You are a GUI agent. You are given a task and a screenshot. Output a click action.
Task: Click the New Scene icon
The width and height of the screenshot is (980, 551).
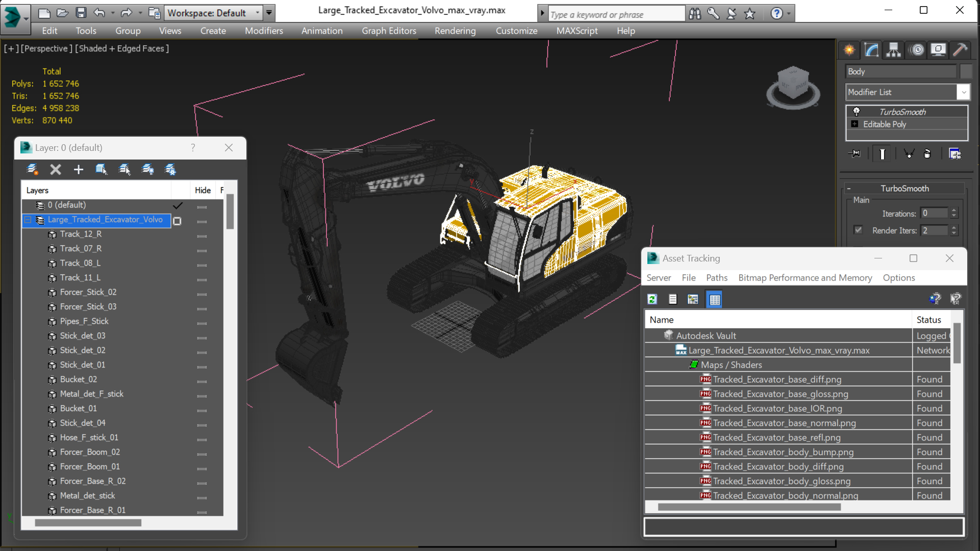pyautogui.click(x=44, y=13)
